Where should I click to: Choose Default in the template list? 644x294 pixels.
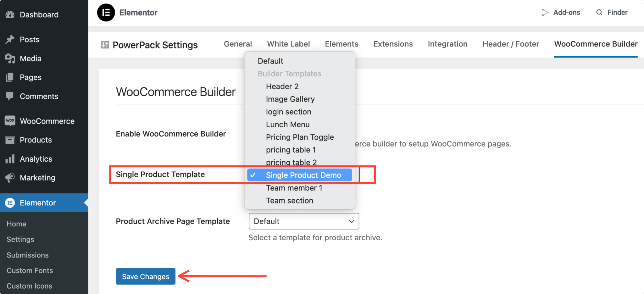270,61
